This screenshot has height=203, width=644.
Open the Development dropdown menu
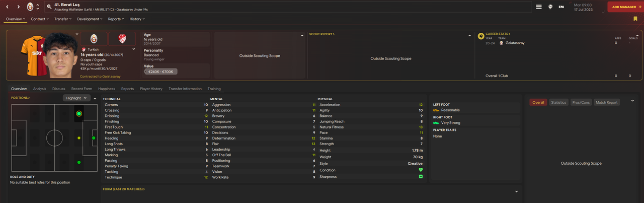(90, 19)
